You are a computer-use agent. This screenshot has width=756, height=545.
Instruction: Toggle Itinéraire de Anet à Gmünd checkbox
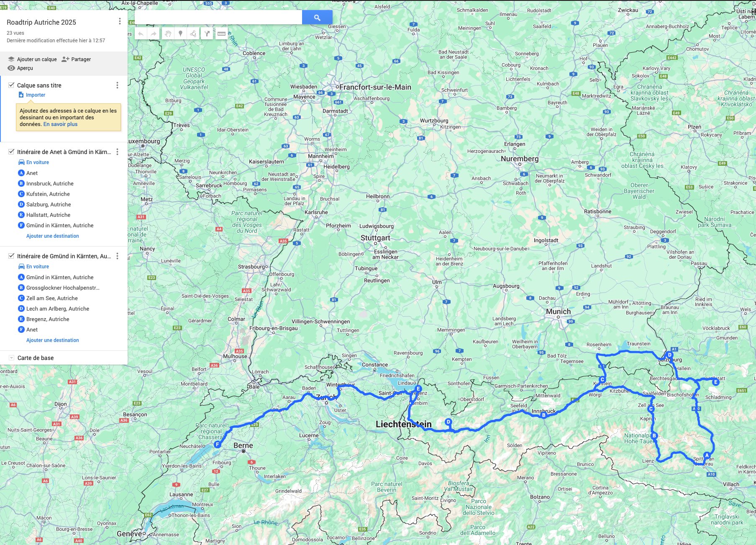point(11,152)
